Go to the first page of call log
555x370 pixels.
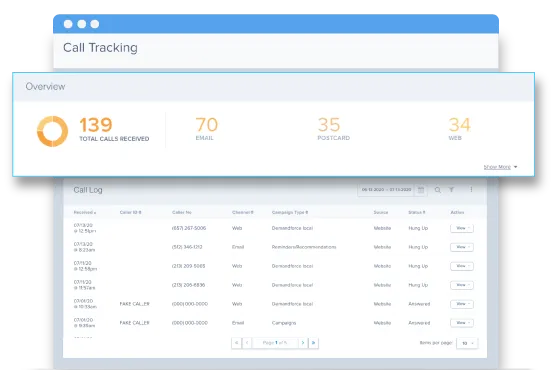236,343
